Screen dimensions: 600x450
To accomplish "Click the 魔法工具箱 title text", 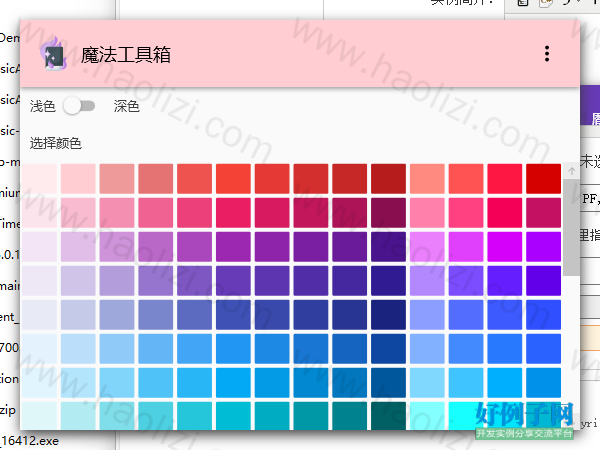I will (x=126, y=54).
